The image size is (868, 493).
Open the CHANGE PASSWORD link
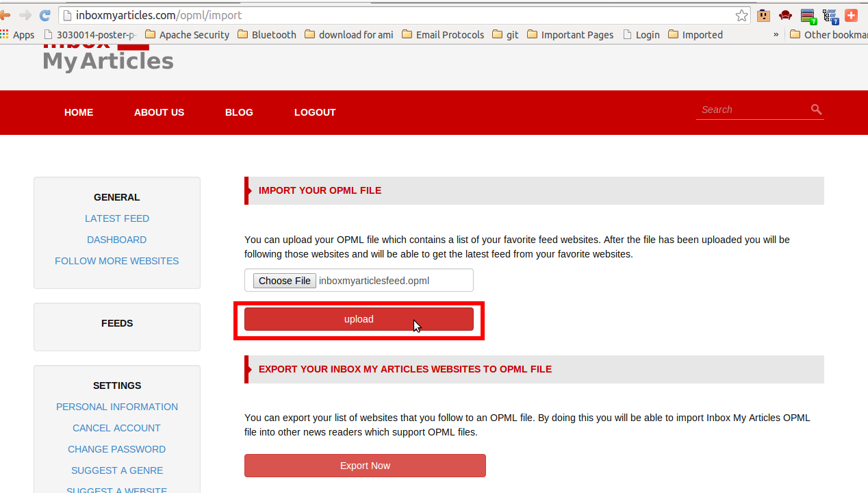pos(117,449)
